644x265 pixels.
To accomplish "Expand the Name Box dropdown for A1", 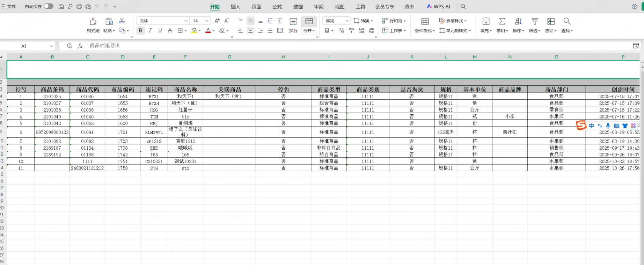I will (51, 46).
